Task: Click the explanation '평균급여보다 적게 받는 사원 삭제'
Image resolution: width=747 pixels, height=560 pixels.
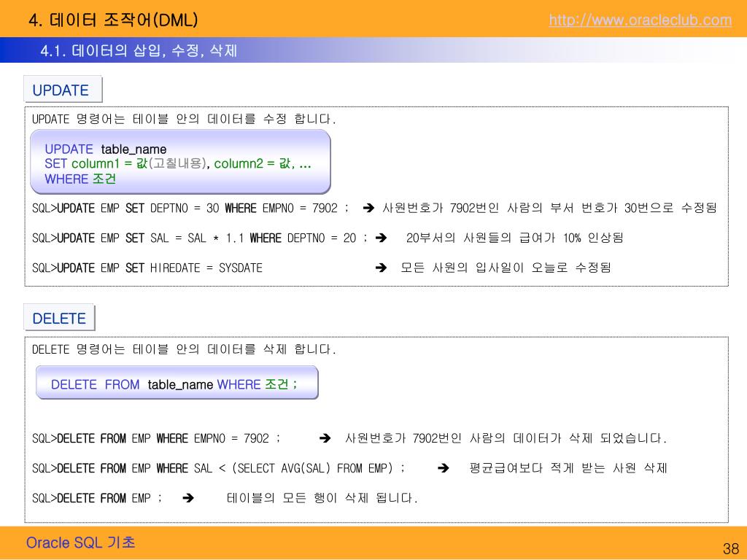Action: (568, 468)
